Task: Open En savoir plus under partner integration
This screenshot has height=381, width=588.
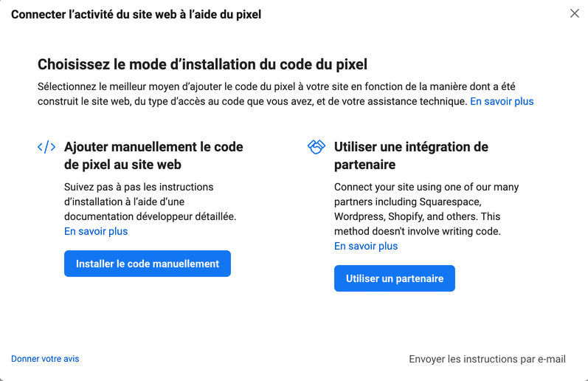Action: tap(366, 246)
